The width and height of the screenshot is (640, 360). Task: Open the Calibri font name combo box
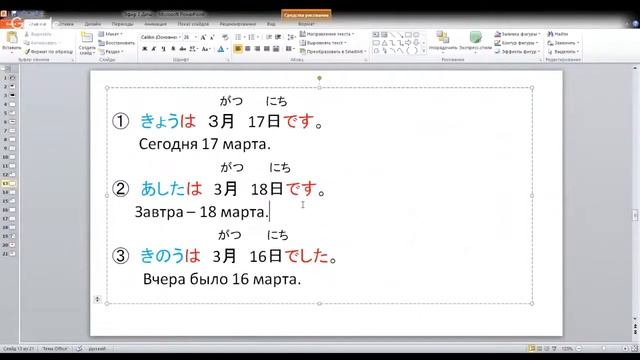pos(160,37)
